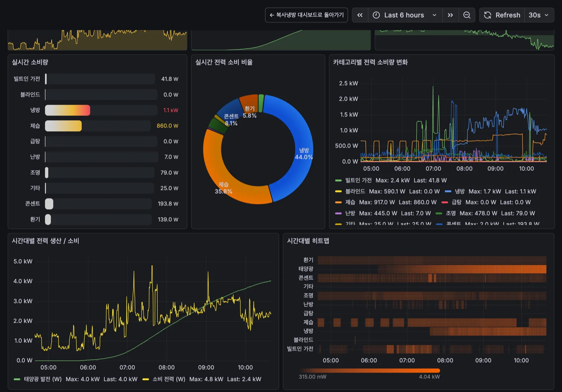Click the 315.00 mW heatmap scale minimum label
The width and height of the screenshot is (562, 392).
[313, 377]
